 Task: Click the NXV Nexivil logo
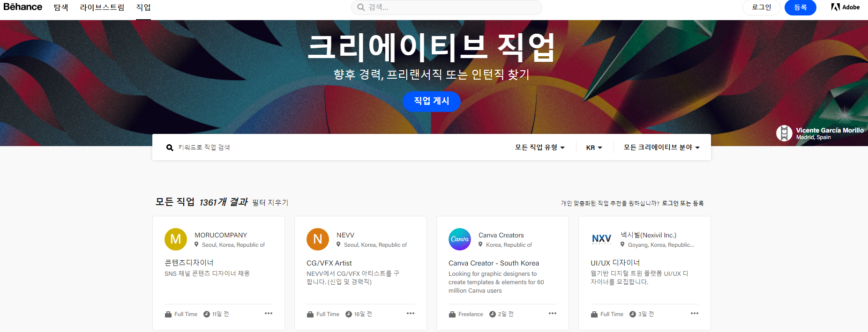tap(602, 239)
